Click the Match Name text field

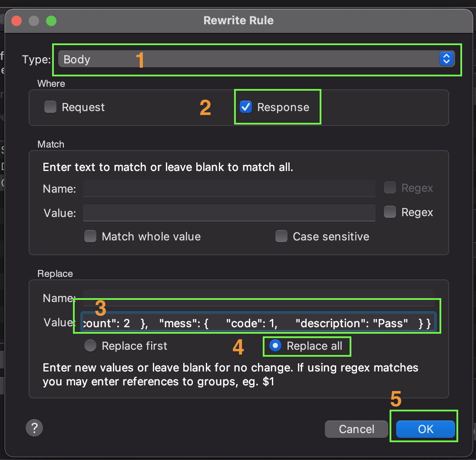pos(229,189)
